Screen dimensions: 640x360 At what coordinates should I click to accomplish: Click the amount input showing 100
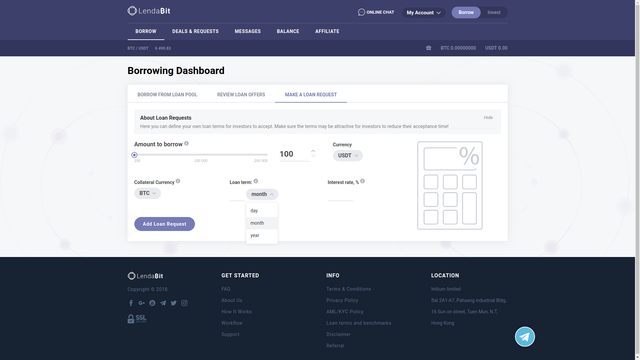(x=294, y=154)
